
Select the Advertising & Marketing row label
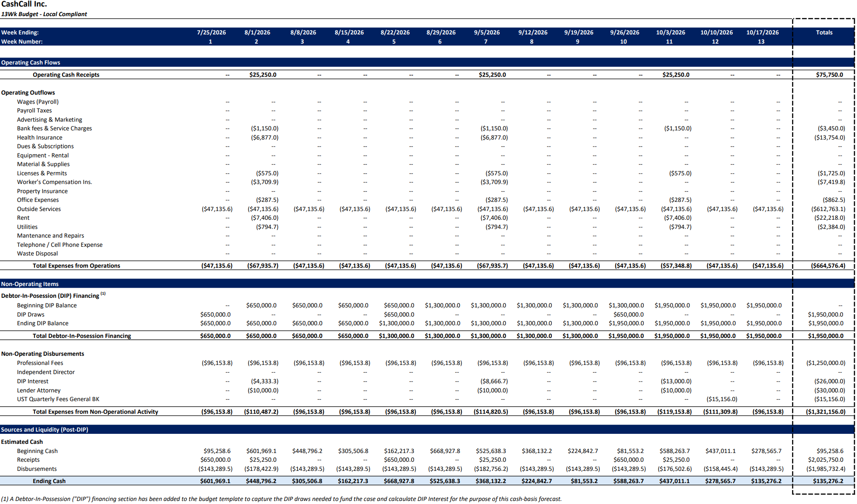(x=49, y=119)
